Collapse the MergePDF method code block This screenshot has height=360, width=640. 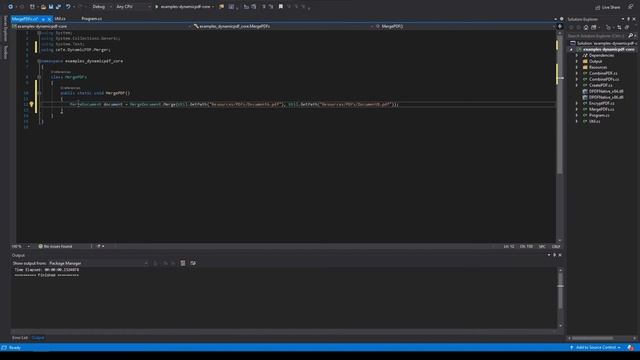(39, 93)
